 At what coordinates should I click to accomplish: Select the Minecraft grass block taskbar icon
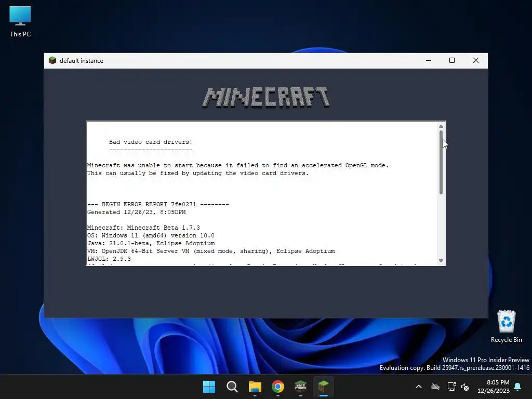324,387
